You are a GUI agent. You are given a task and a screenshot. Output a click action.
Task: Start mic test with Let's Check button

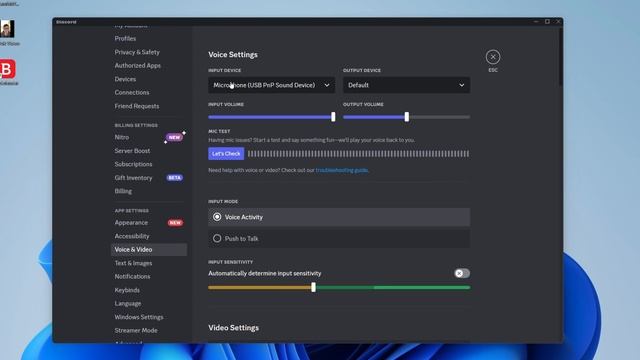coord(226,153)
